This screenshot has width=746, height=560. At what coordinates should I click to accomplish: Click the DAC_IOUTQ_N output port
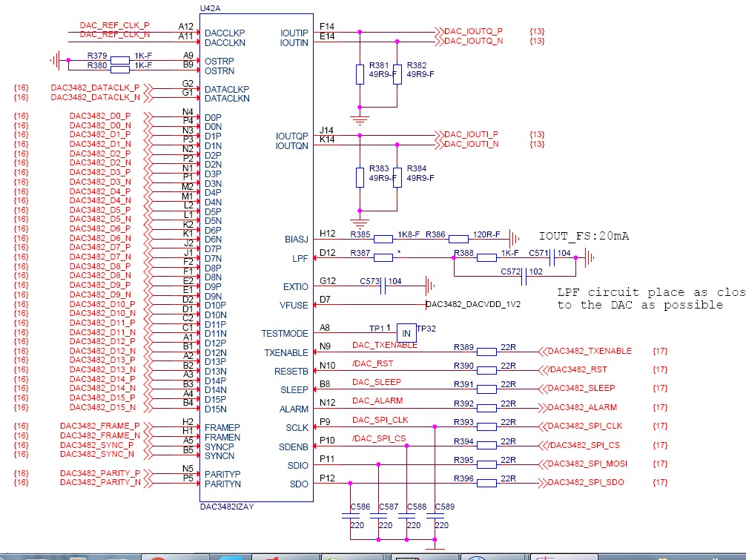(473, 41)
